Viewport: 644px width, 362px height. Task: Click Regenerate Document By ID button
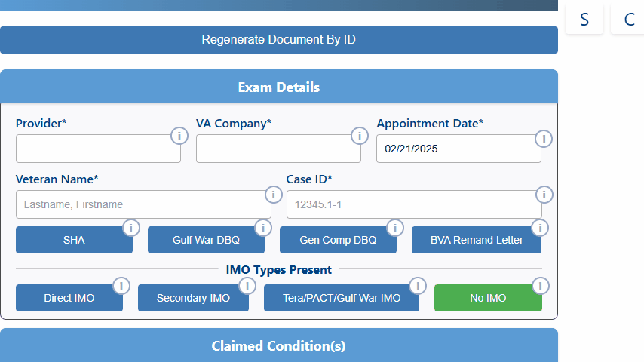click(x=279, y=40)
